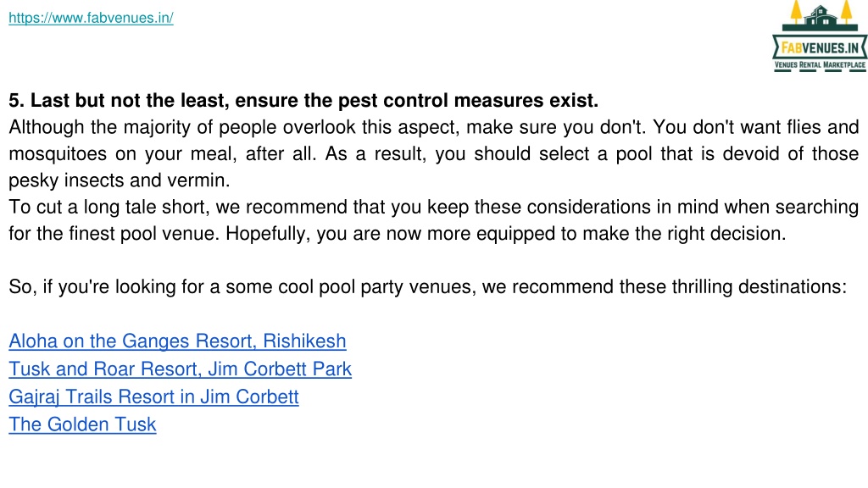The width and height of the screenshot is (868, 488).
Task: Click the FABVENUES.IN banner logo text
Action: (820, 48)
